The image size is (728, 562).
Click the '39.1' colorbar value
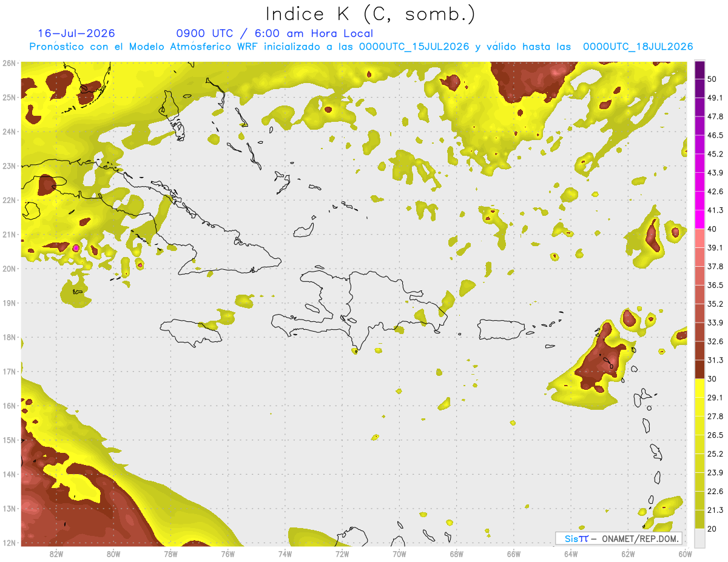(x=715, y=247)
